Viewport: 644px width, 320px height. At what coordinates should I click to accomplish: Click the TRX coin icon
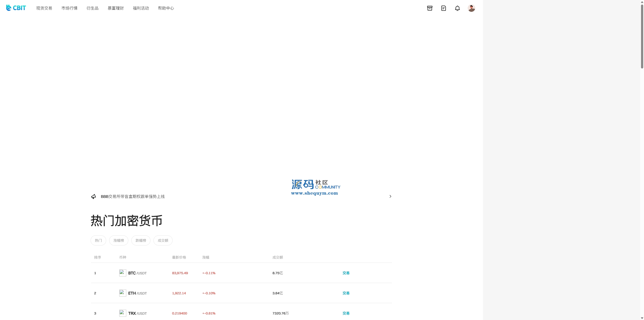tap(123, 313)
